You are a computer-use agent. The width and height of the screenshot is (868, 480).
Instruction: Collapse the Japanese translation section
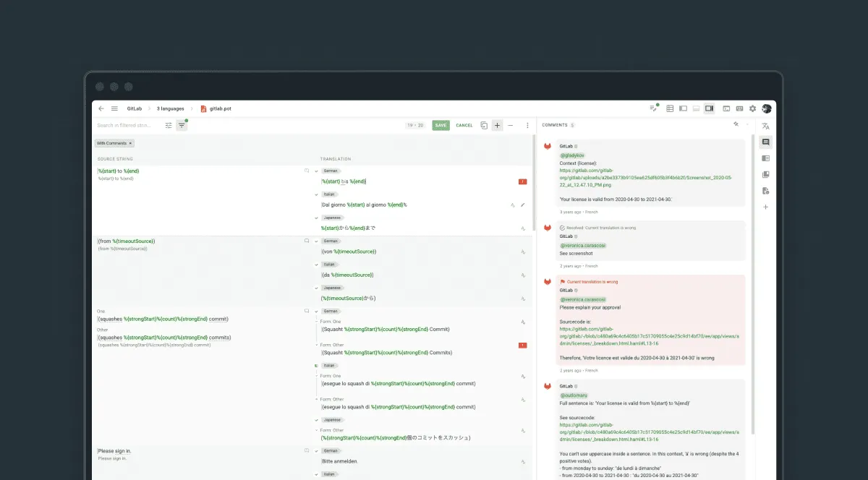315,217
